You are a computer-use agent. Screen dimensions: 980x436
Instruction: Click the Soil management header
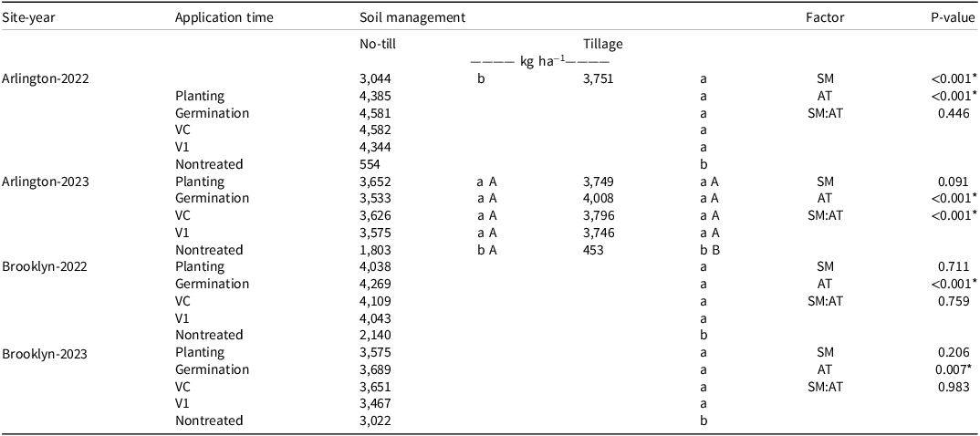(x=413, y=17)
